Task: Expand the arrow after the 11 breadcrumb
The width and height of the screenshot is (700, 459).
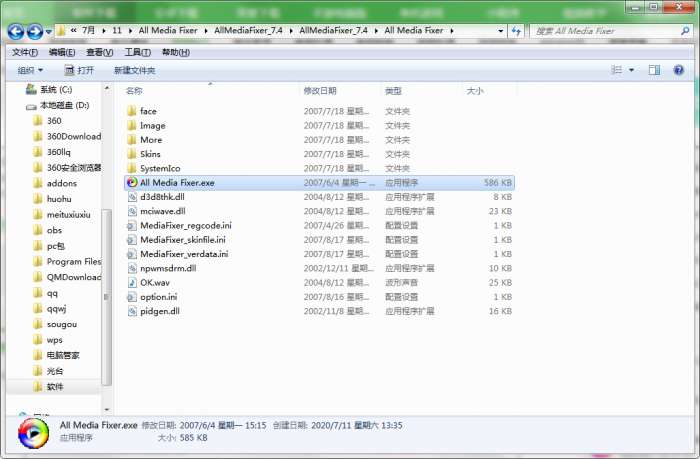Action: pos(130,31)
